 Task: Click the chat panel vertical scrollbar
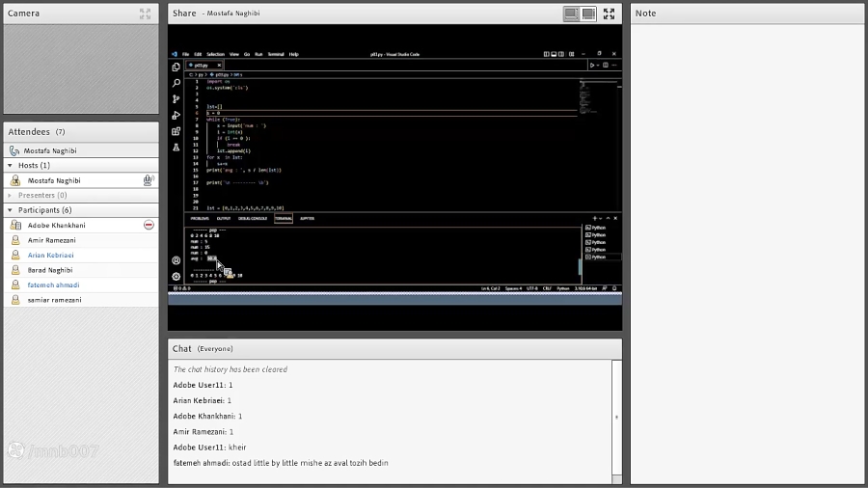617,418
